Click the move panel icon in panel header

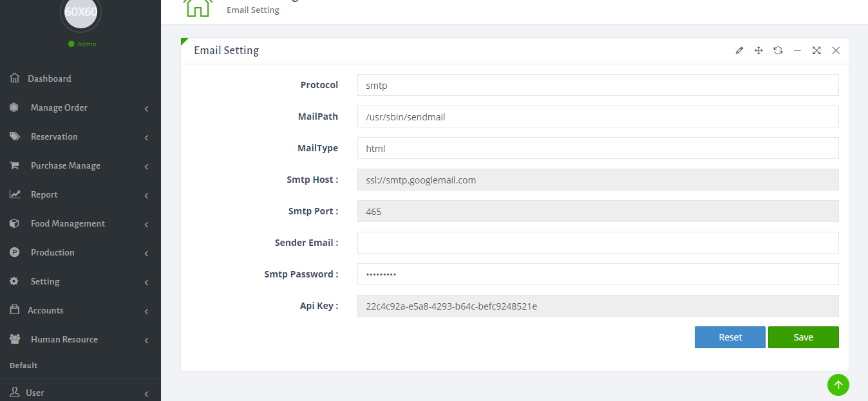[x=759, y=50]
